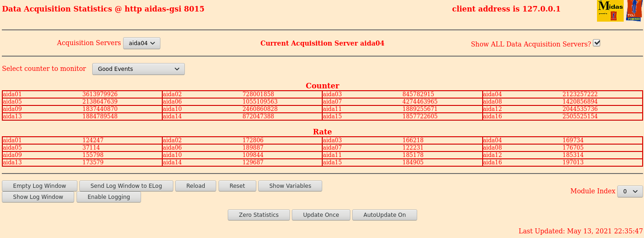Select counter value 1857722605
Viewport: 644px width, 238px height.
pyautogui.click(x=420, y=116)
